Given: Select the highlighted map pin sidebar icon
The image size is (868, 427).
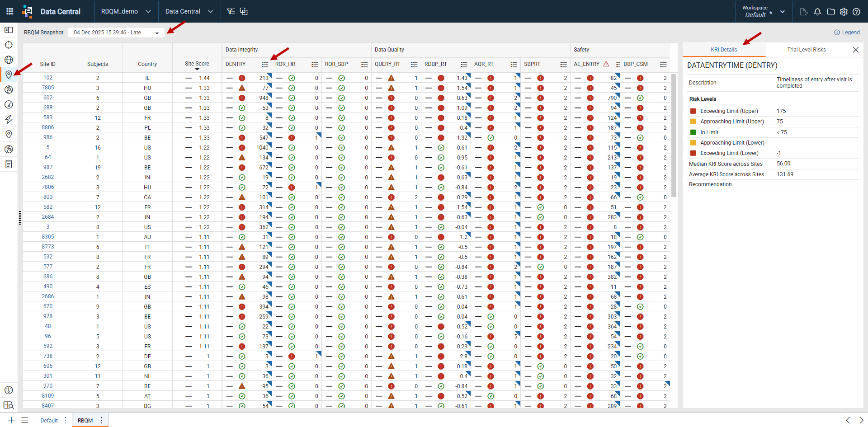Looking at the screenshot, I should [9, 75].
